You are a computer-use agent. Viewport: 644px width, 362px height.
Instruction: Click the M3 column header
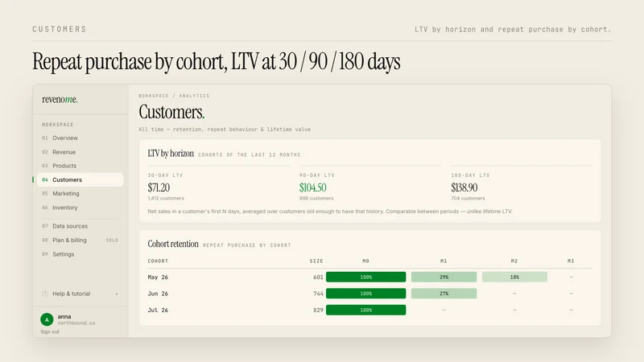571,261
